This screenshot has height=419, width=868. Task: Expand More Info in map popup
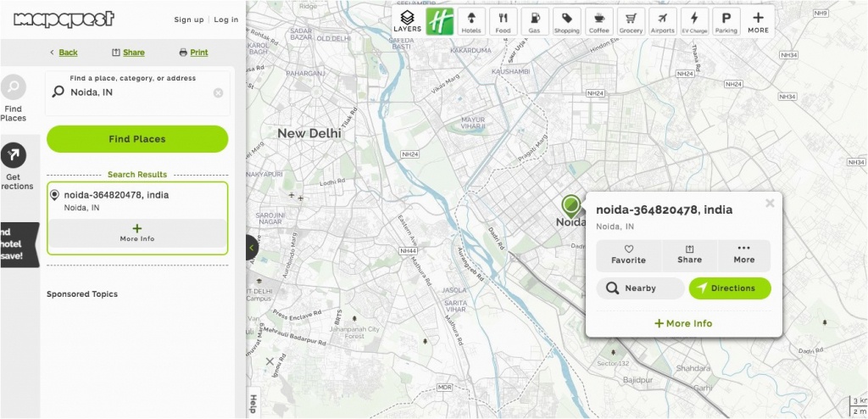click(683, 323)
